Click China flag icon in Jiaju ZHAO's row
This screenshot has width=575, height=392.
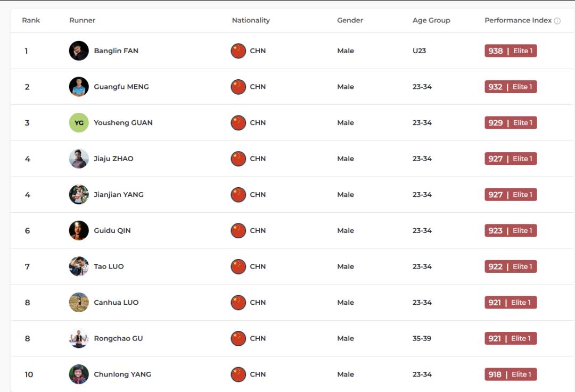239,159
